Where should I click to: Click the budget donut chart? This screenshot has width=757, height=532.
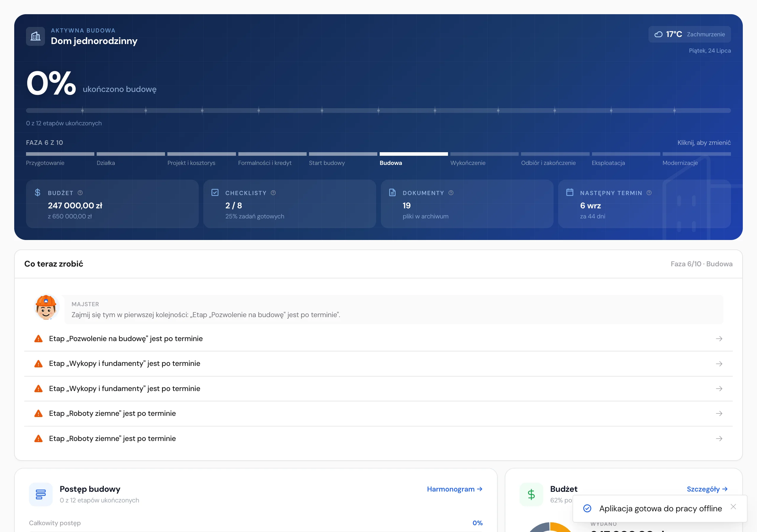point(550,527)
